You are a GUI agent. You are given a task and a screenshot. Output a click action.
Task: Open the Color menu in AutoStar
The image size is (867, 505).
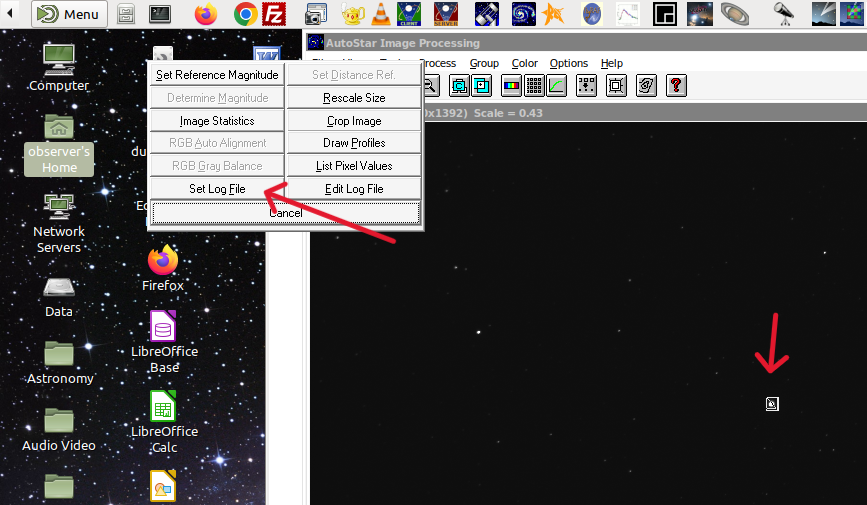[525, 63]
